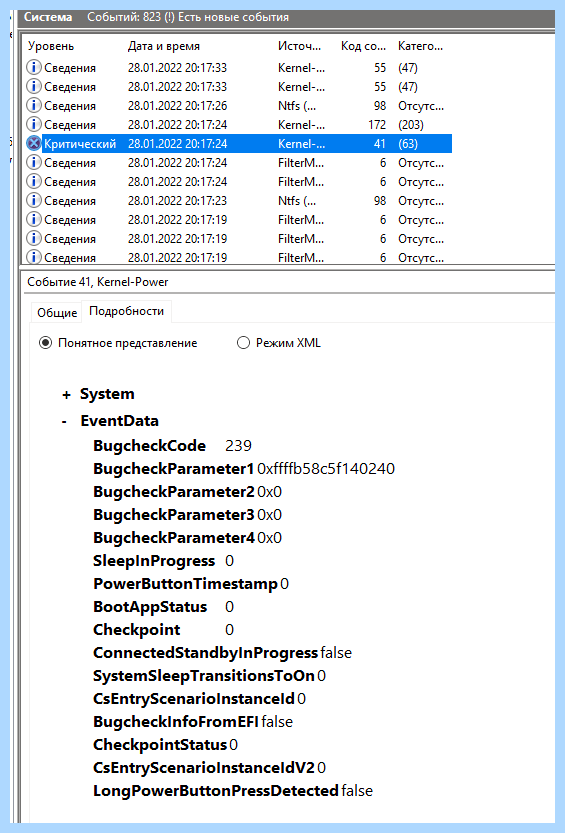This screenshot has width=565, height=833.
Task: Collapse the EventData node
Action: (x=64, y=421)
